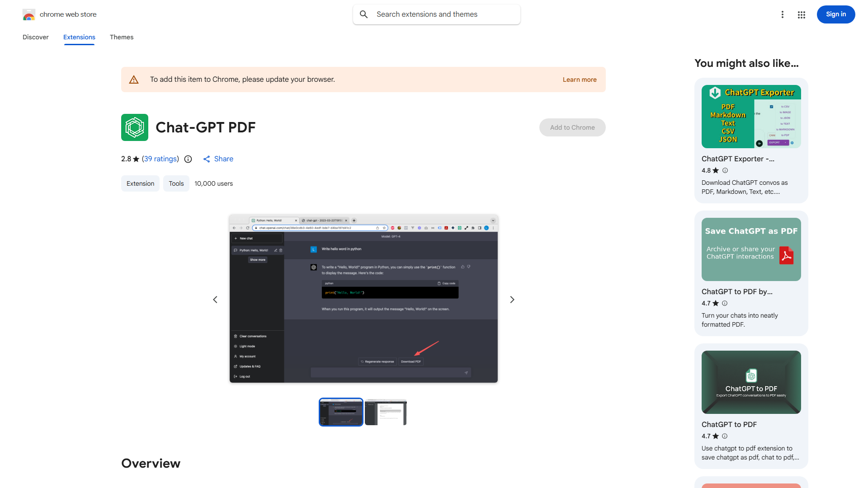Open the Google apps grid menu
Screen dimensions: 868x488
pyautogui.click(x=801, y=14)
